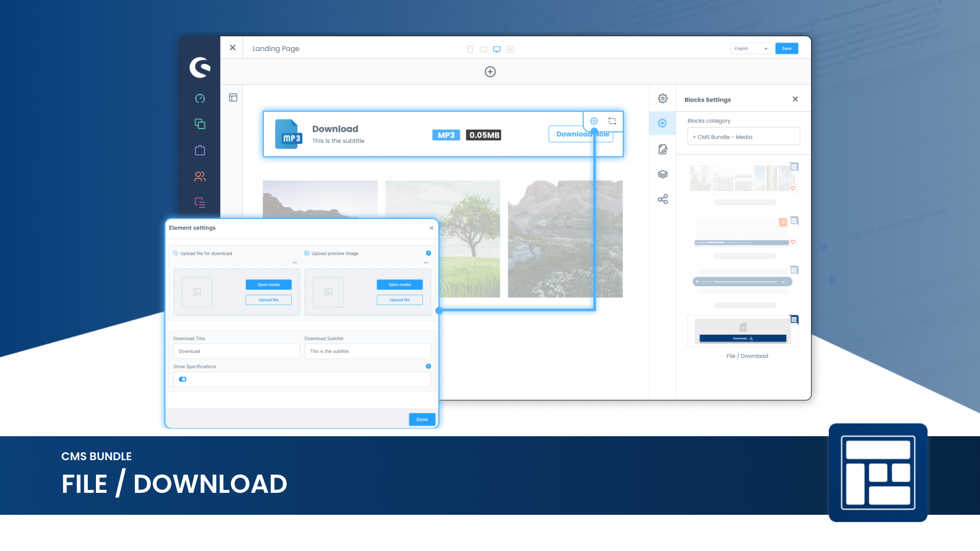The width and height of the screenshot is (980, 551).
Task: Select the video player block thumbnail
Action: [x=743, y=232]
